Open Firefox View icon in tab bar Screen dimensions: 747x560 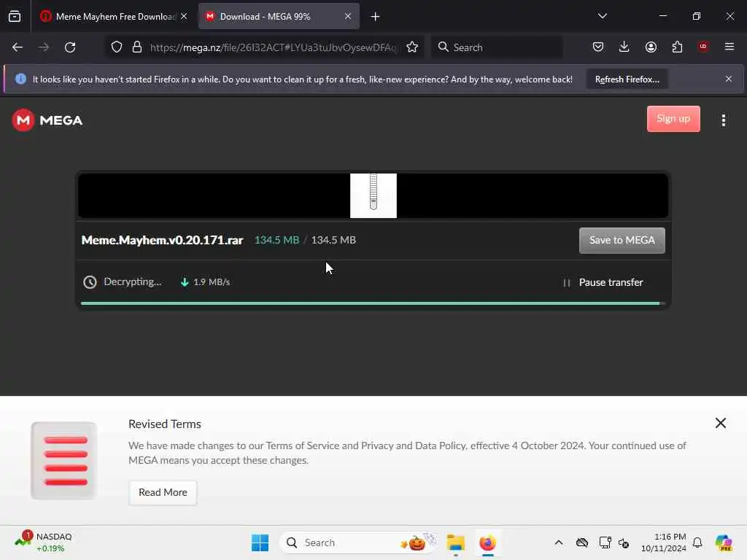[x=15, y=17]
